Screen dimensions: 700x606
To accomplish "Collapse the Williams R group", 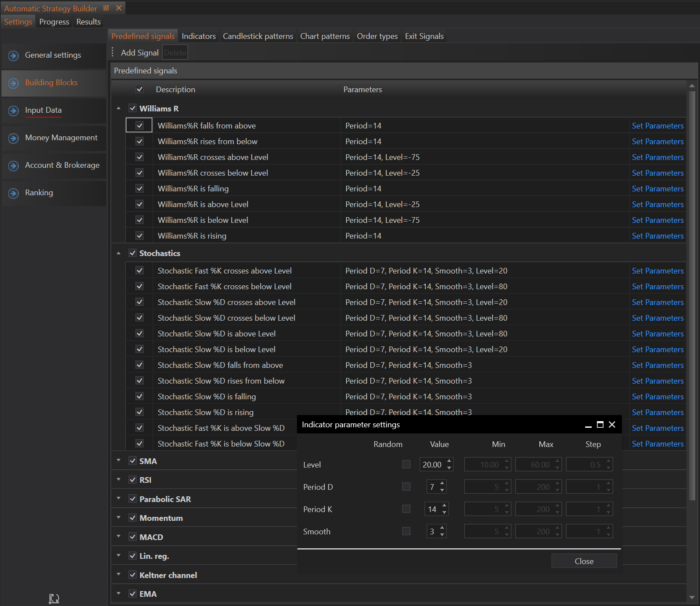I will [x=119, y=108].
